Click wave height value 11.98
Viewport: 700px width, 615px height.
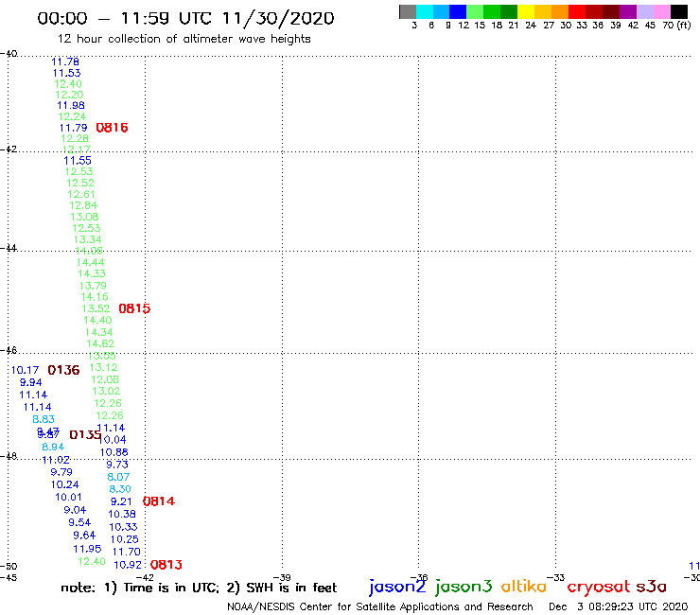point(71,105)
